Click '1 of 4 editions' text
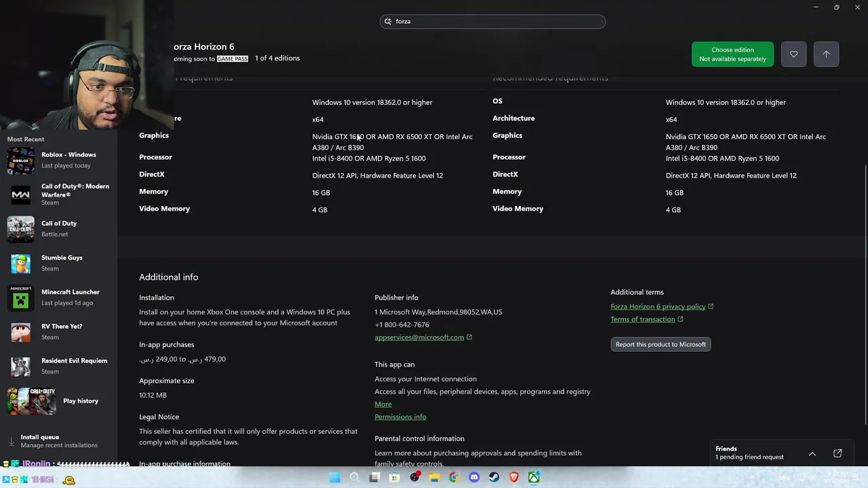868x488 pixels. tap(277, 58)
